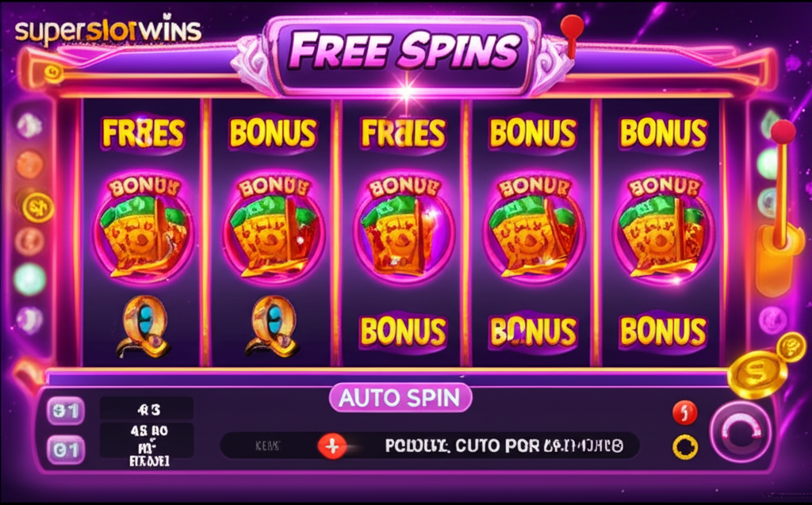
Task: Click the FREE SPINS banner
Action: click(x=403, y=52)
